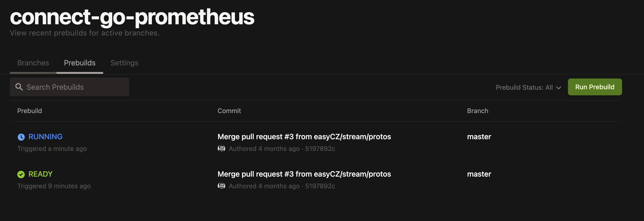This screenshot has width=644, height=221.
Task: Switch to the Branches tab
Action: click(33, 63)
